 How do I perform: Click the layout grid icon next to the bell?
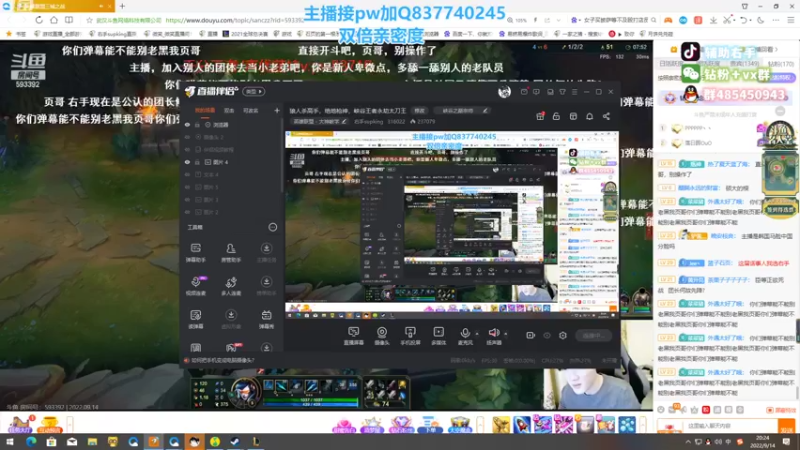pos(573,116)
